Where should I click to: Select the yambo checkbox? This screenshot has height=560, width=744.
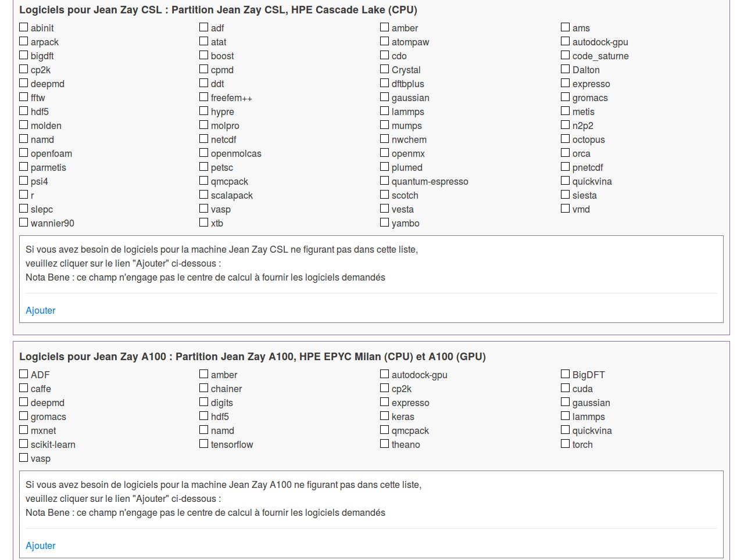point(385,222)
